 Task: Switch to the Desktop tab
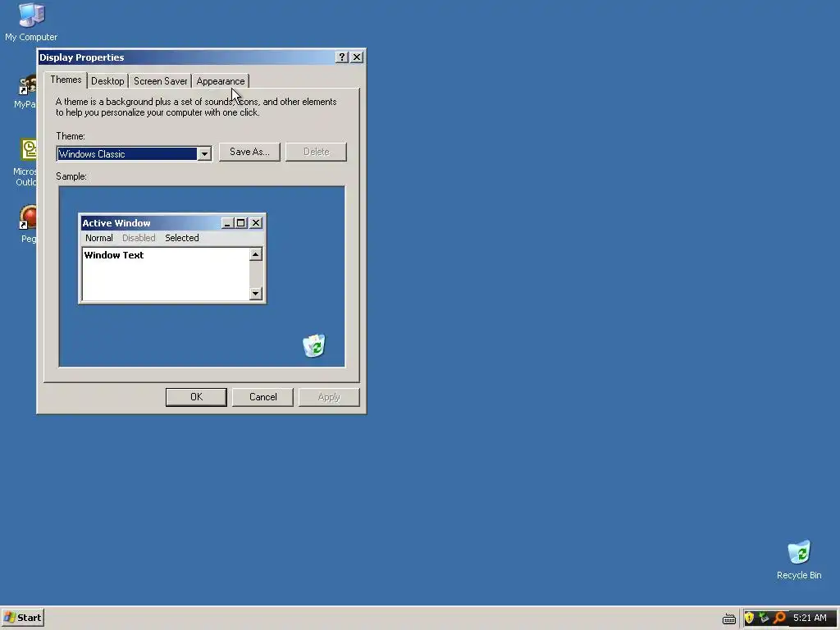(x=107, y=81)
